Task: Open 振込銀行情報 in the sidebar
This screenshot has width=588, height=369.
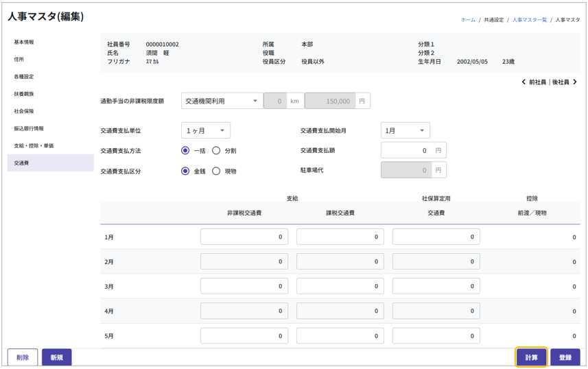Action: pyautogui.click(x=29, y=128)
